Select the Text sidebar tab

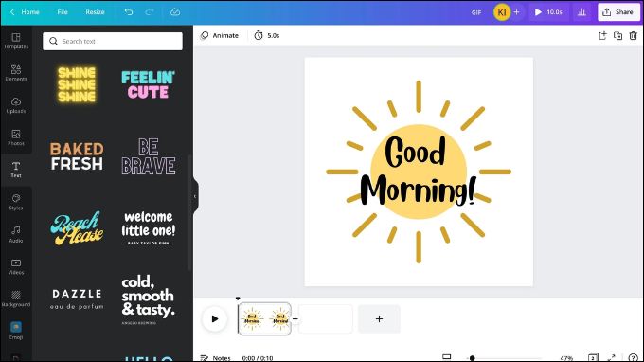pos(16,170)
